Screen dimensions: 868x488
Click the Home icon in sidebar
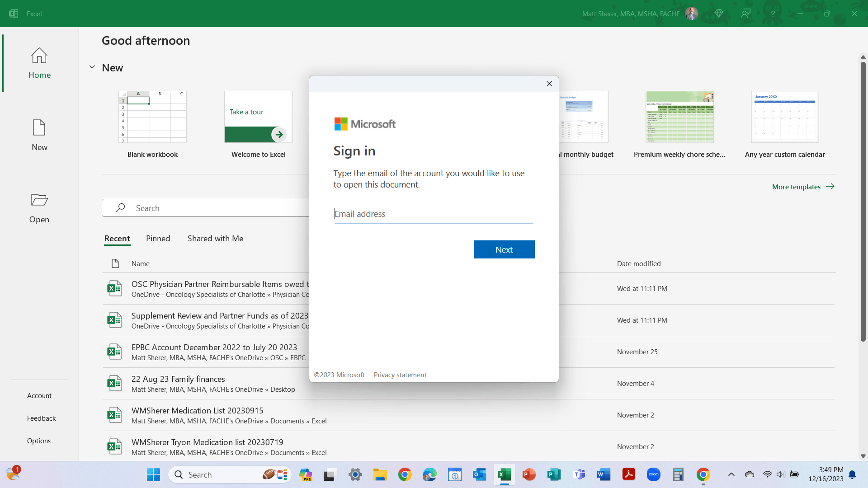click(x=39, y=56)
